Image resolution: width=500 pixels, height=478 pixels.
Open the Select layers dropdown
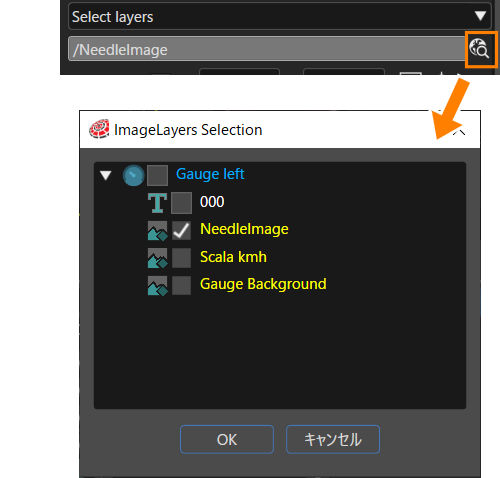tap(280, 16)
